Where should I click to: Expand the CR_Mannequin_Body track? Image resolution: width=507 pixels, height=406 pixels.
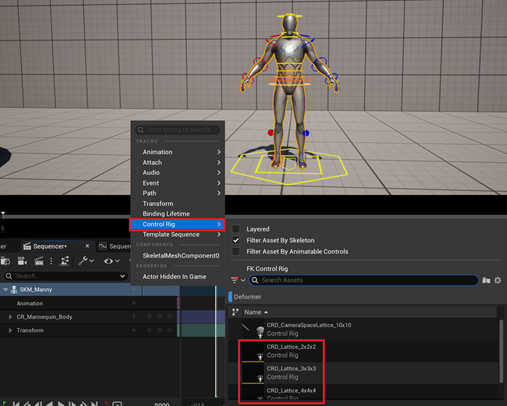(x=10, y=317)
